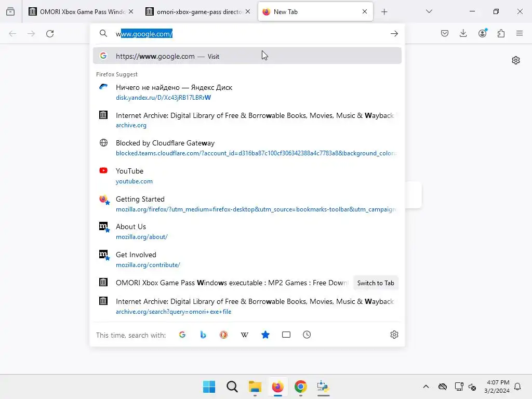
Task: Open the Get Involved suggestion
Action: click(x=247, y=260)
